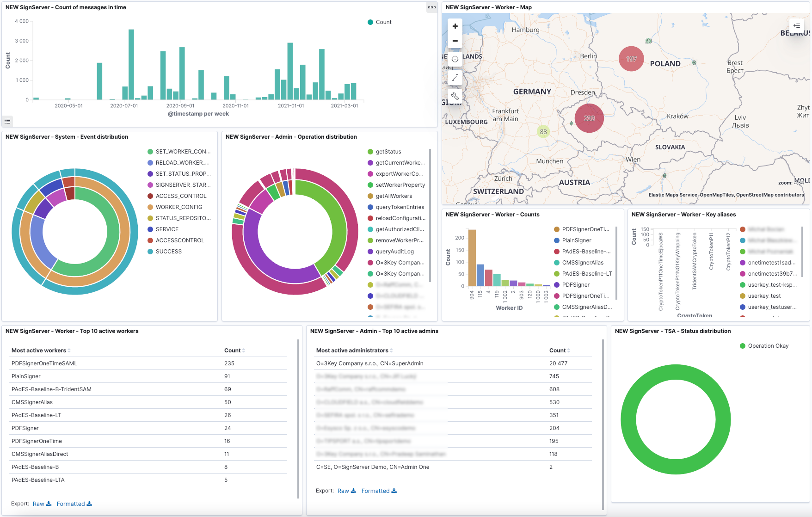The height and width of the screenshot is (517, 812).
Task: Click Formatted export link in workers table
Action: pyautogui.click(x=71, y=504)
